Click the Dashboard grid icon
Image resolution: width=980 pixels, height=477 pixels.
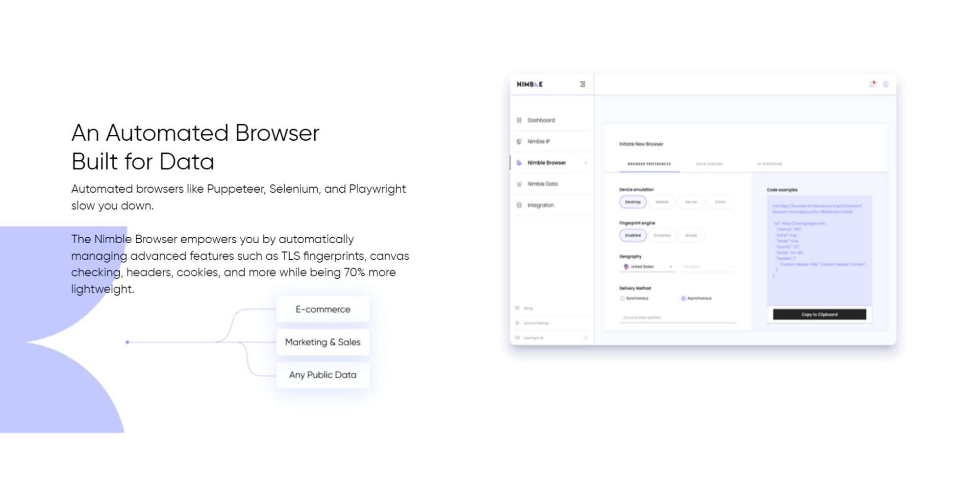tap(519, 120)
